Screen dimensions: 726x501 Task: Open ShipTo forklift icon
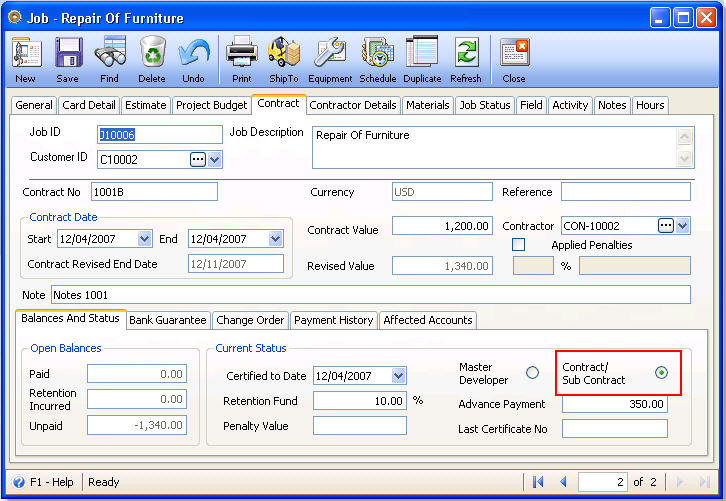tap(284, 52)
